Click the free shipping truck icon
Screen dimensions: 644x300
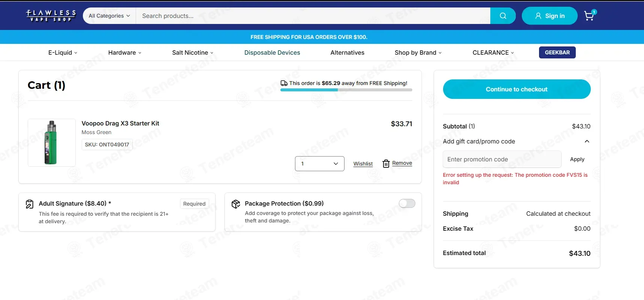tap(284, 83)
